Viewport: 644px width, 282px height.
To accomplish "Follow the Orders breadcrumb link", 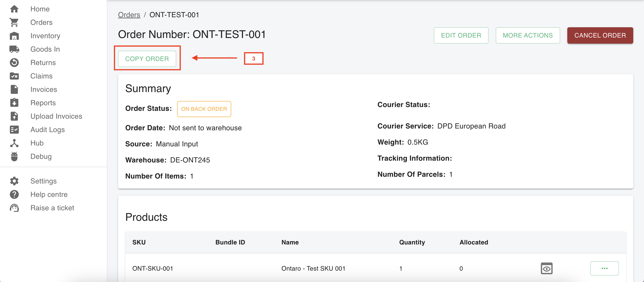I will [129, 15].
